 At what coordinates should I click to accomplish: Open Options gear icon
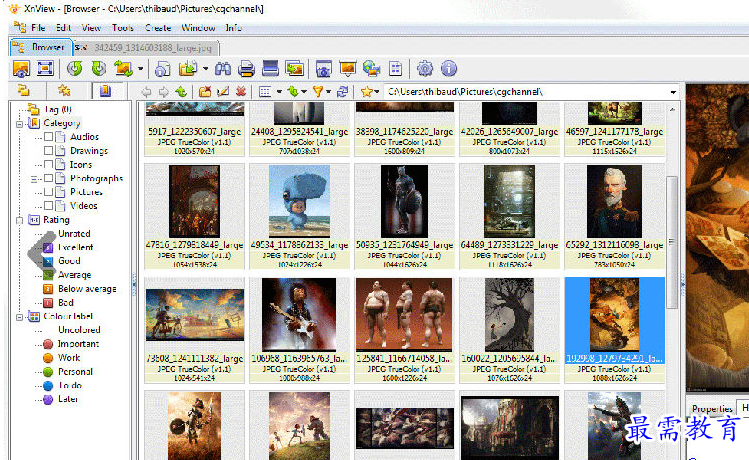[x=425, y=69]
